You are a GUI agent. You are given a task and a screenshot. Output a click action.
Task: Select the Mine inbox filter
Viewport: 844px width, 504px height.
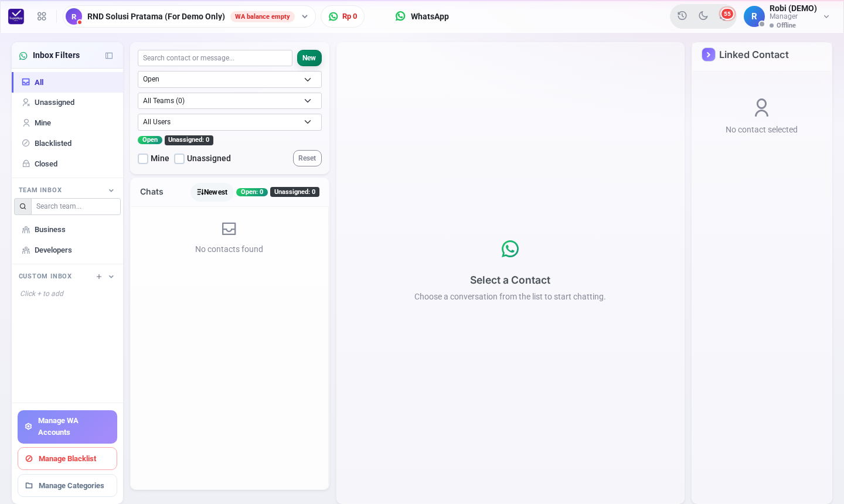(x=67, y=123)
